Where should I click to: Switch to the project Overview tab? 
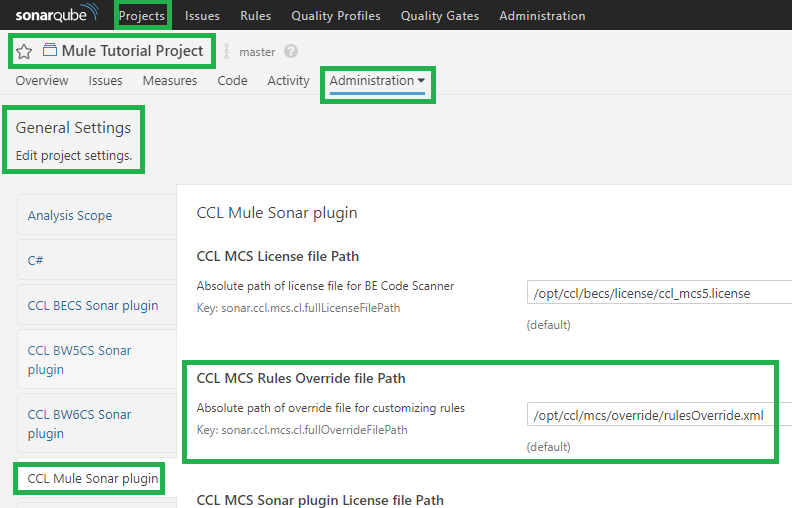pos(42,81)
